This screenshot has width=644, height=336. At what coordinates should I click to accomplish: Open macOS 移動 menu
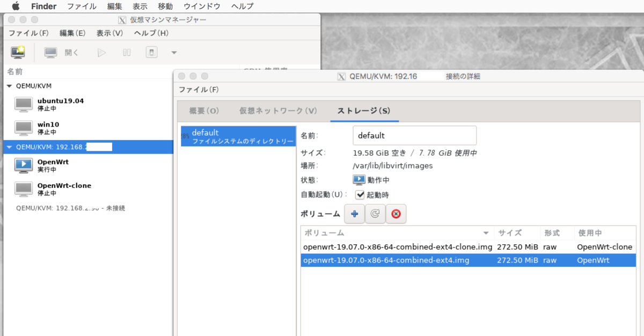166,6
